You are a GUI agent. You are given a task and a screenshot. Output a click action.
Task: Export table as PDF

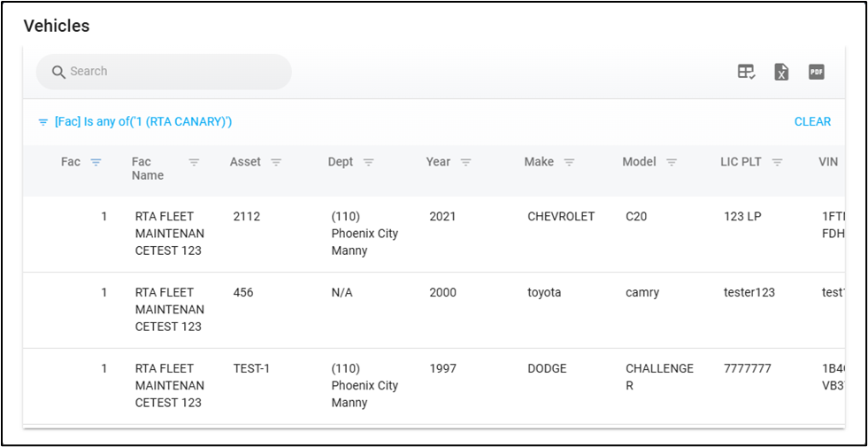816,72
